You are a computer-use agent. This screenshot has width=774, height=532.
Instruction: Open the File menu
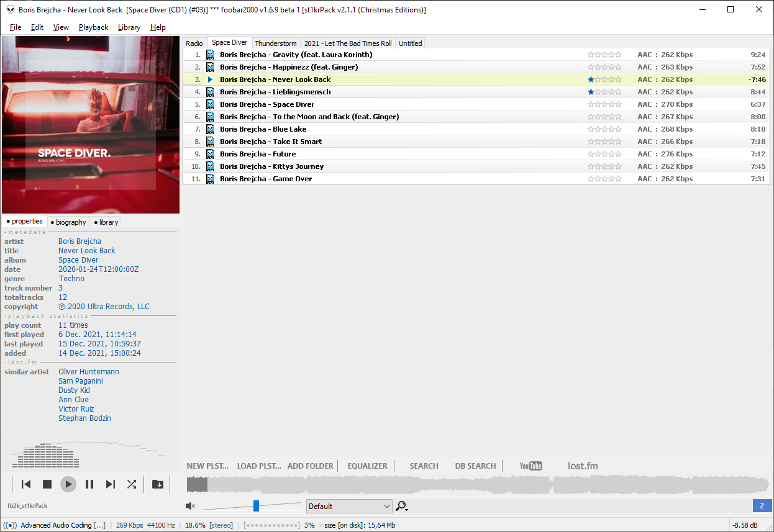pyautogui.click(x=16, y=27)
